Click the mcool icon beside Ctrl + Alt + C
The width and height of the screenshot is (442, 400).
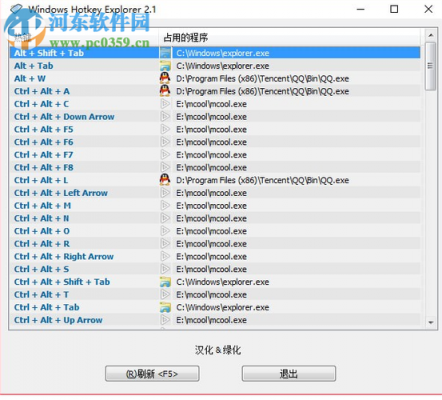(165, 104)
